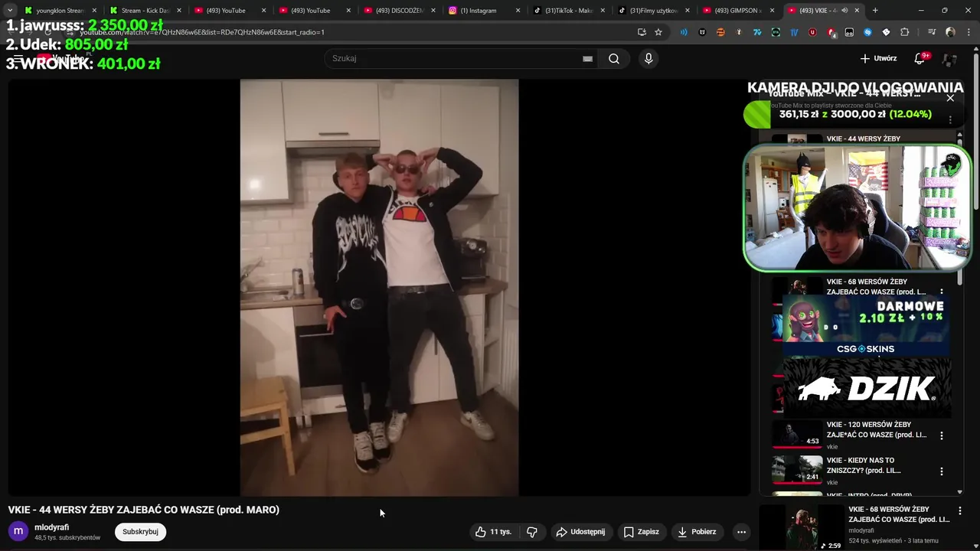Open the tab search dropdown arrow
This screenshot has width=980, height=551.
(10, 10)
